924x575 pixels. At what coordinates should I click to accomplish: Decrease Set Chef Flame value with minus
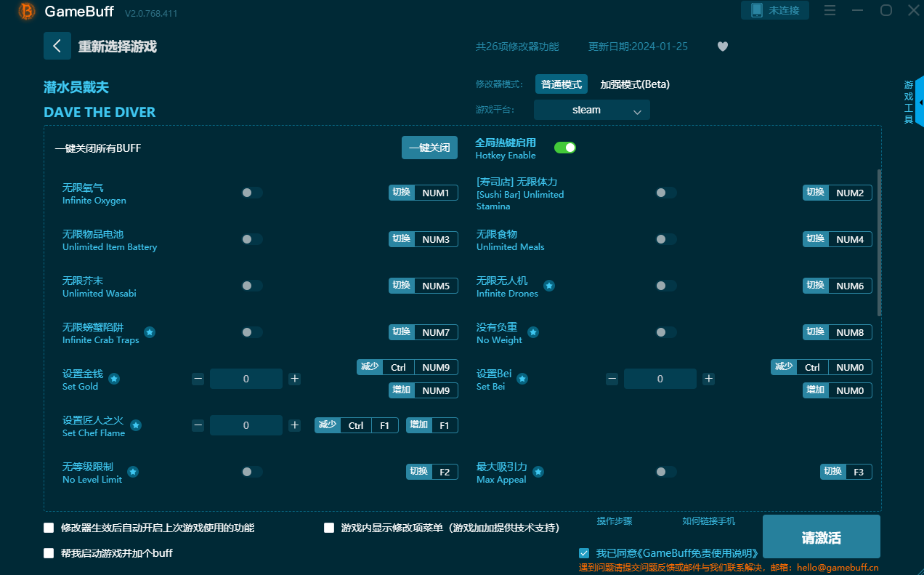tap(198, 425)
